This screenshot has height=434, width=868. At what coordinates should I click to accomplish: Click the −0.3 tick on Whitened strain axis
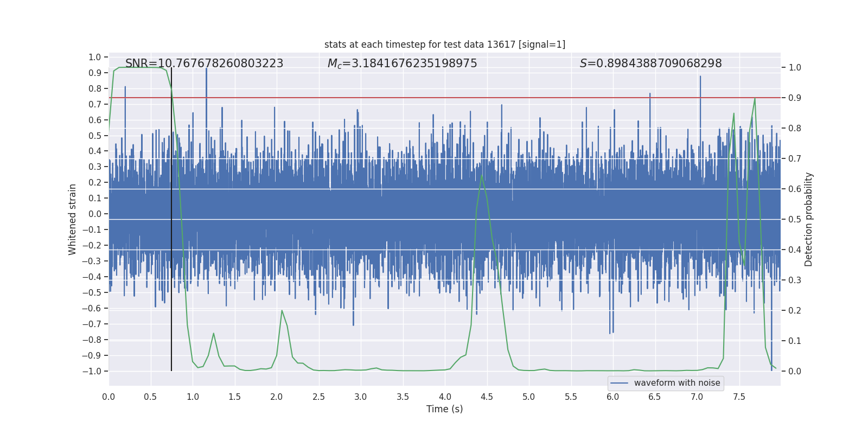click(x=92, y=261)
